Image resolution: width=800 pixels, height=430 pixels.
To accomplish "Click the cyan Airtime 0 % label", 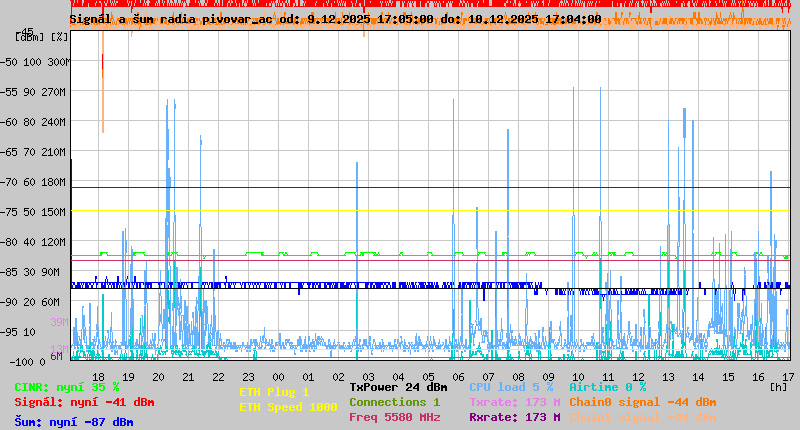I will 607,386.
